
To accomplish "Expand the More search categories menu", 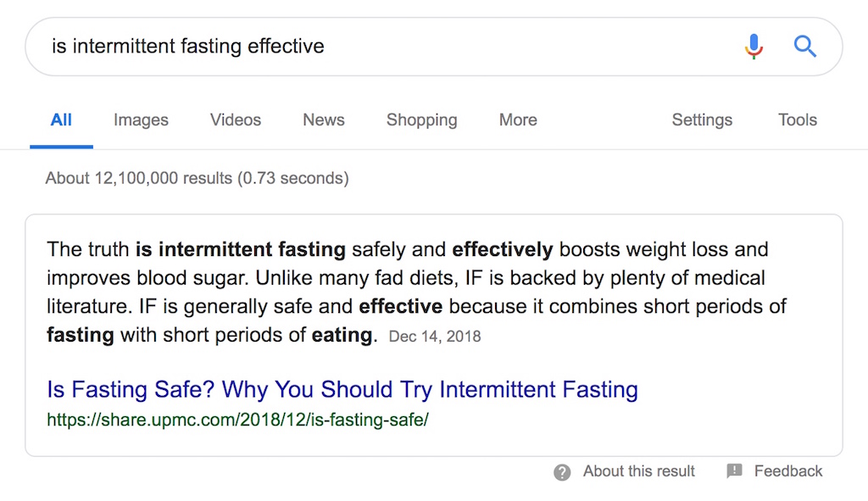I will pyautogui.click(x=518, y=120).
